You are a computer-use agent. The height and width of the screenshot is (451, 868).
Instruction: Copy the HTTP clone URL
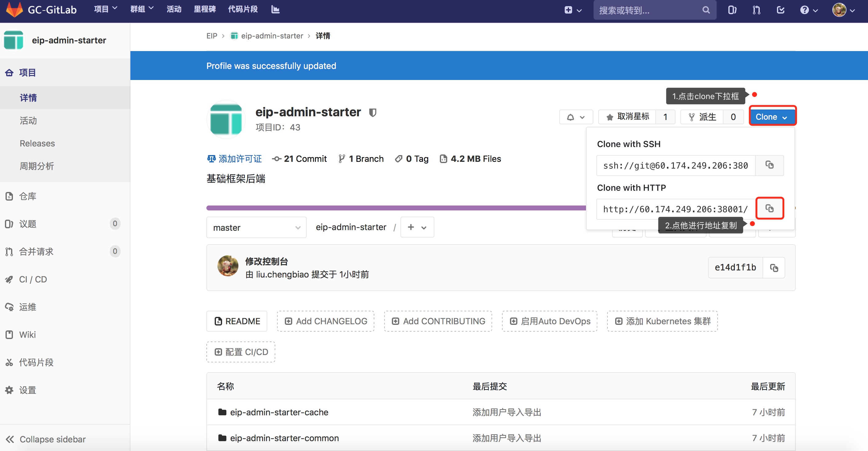point(769,209)
